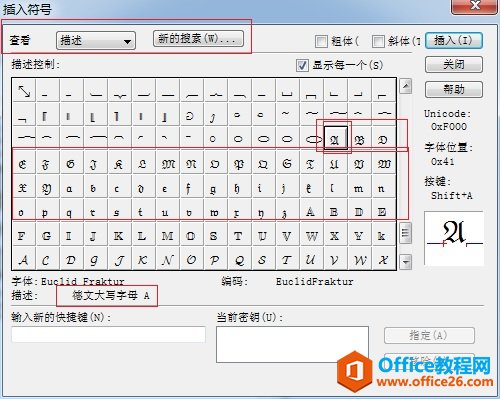The height and width of the screenshot is (399, 500).
Task: Click the symbol grid scroll up arrow
Action: [405, 87]
